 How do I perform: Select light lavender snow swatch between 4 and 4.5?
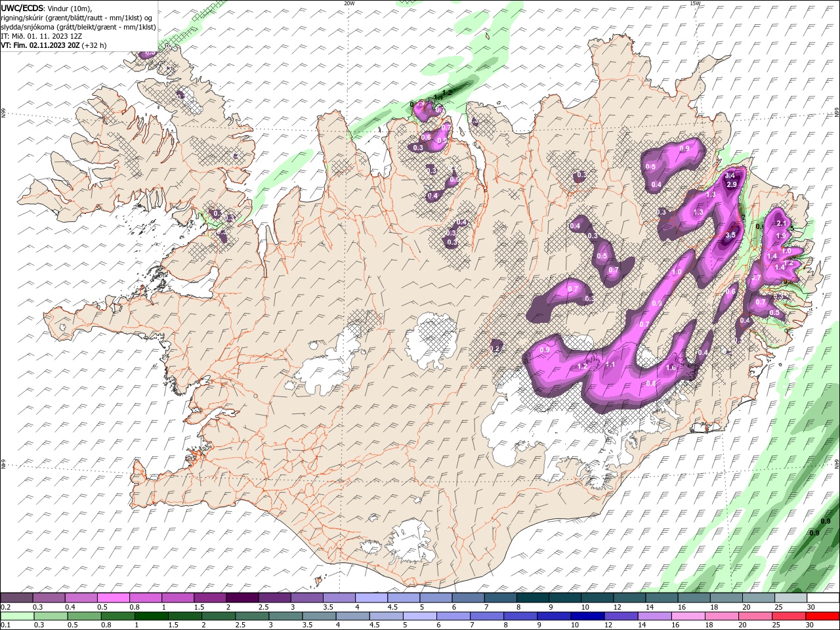[370, 597]
